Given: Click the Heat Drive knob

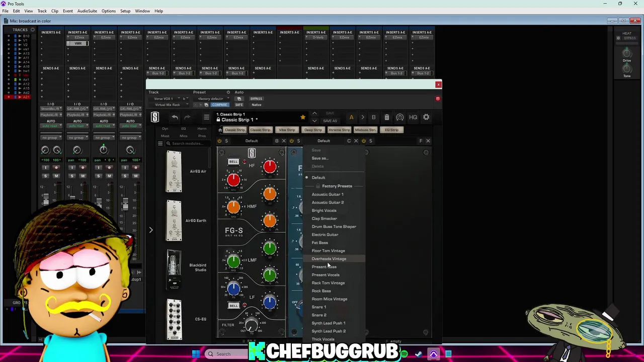Looking at the screenshot, I should point(627,53).
